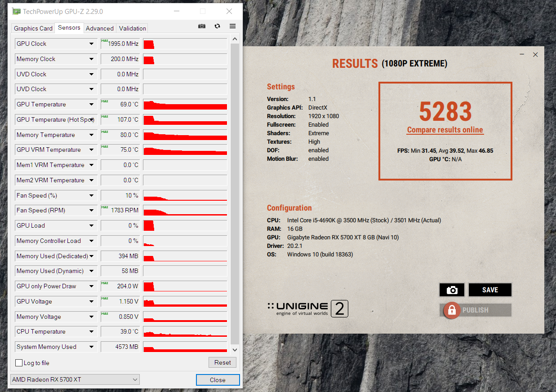556x392 pixels.
Task: Open the Validation tab
Action: pos(132,28)
